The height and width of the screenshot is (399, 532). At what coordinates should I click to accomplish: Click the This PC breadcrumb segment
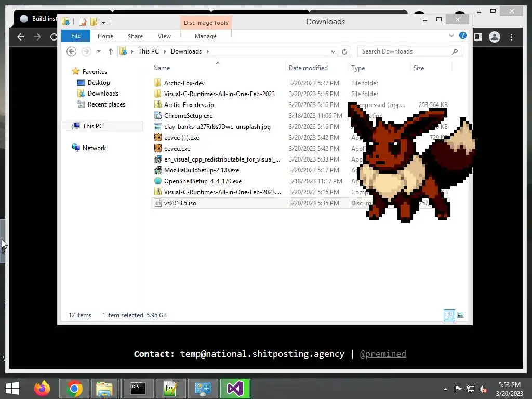pos(148,51)
